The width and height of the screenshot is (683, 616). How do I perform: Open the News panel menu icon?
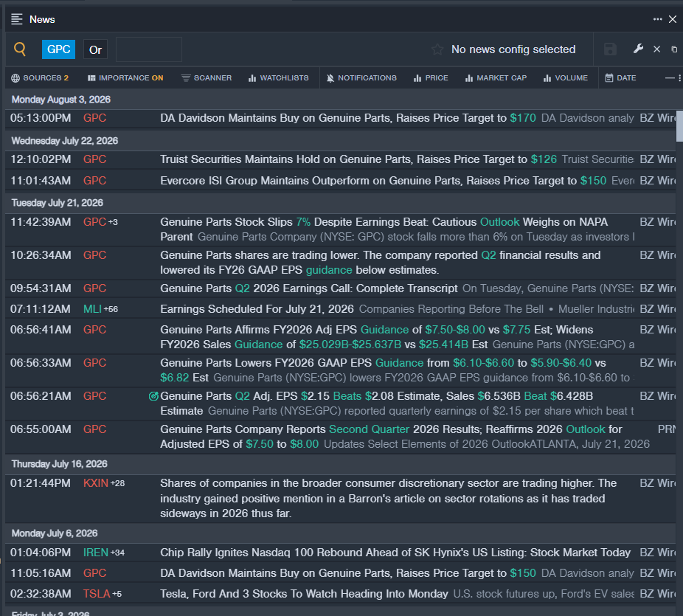16,19
